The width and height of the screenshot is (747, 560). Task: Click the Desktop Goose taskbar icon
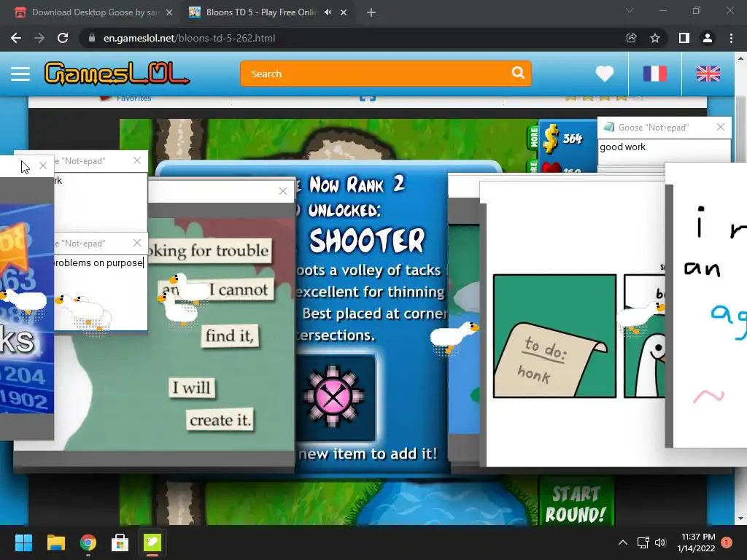tap(152, 542)
